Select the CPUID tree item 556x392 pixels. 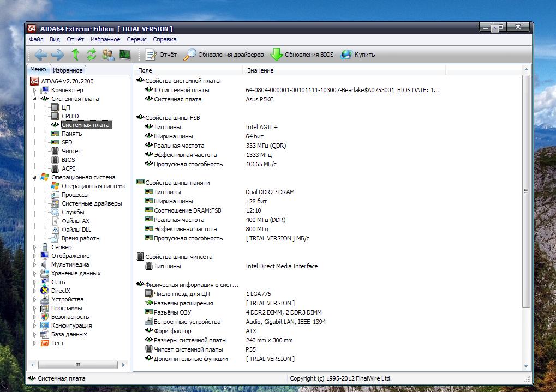(x=70, y=116)
